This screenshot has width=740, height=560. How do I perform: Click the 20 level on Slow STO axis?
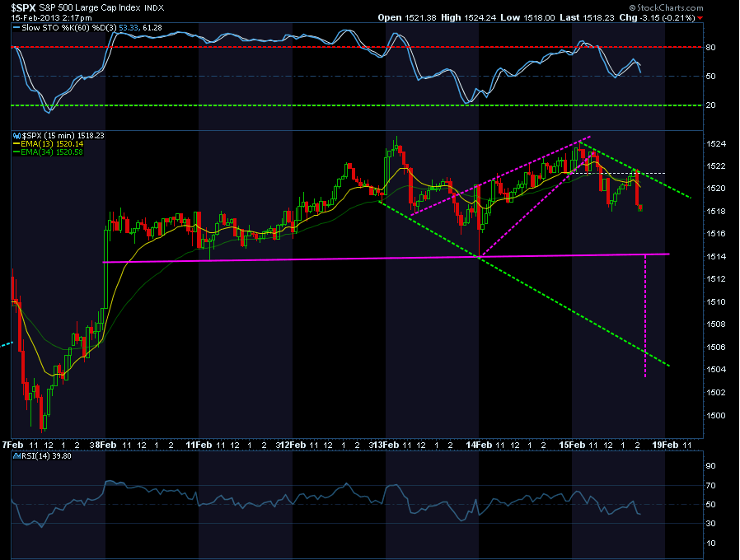[x=710, y=105]
